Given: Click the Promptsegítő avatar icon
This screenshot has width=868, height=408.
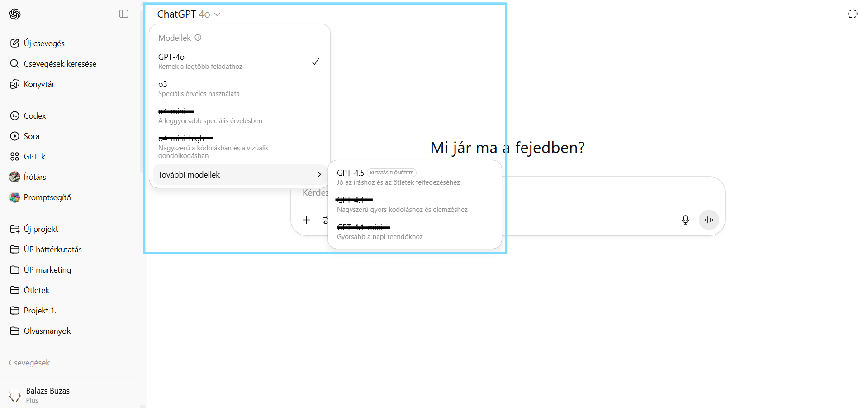Looking at the screenshot, I should (x=14, y=197).
